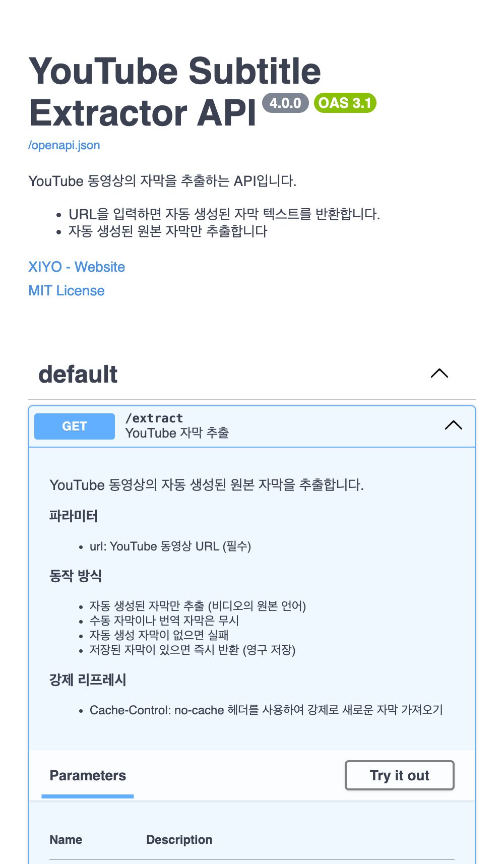Click the green OAS 3.1 badge
Screen dimensions: 504x864
tap(345, 103)
